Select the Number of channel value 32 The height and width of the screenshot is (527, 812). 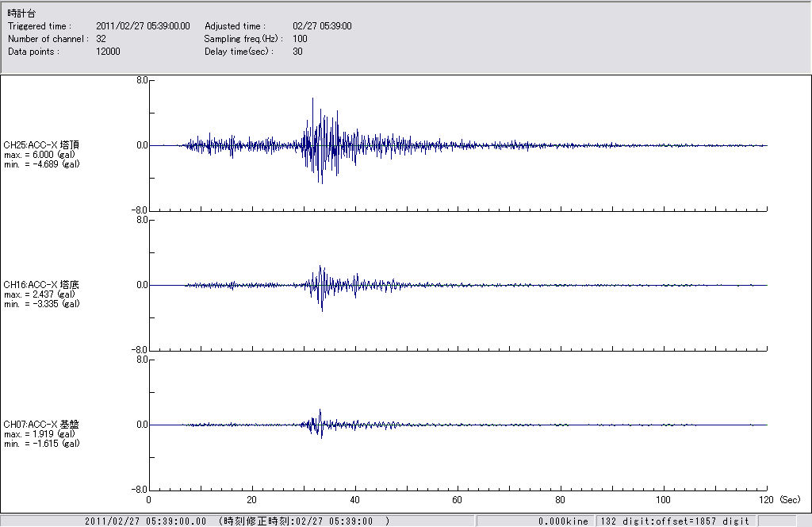point(101,39)
